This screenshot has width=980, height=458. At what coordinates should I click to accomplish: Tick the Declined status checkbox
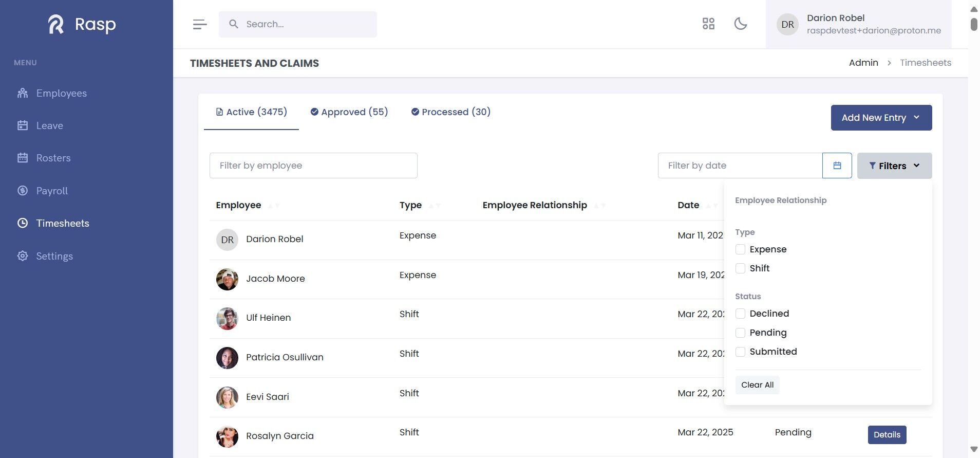click(x=740, y=314)
